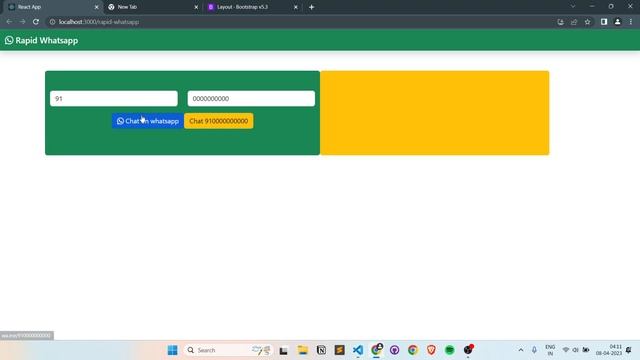Switch to the Layout - Bootstrap v5.3 tab
Image resolution: width=640 pixels, height=360 pixels.
pyautogui.click(x=252, y=7)
